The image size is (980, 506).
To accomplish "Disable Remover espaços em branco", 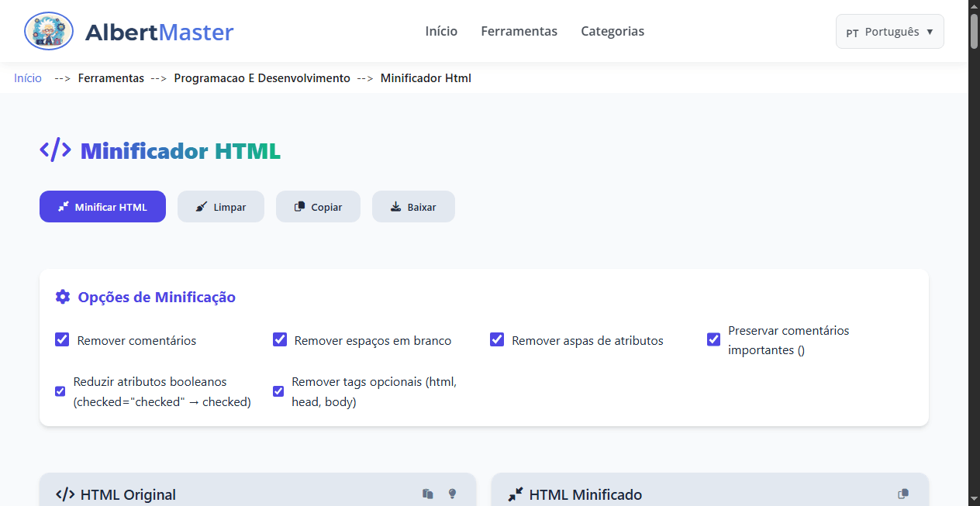I will tap(280, 339).
